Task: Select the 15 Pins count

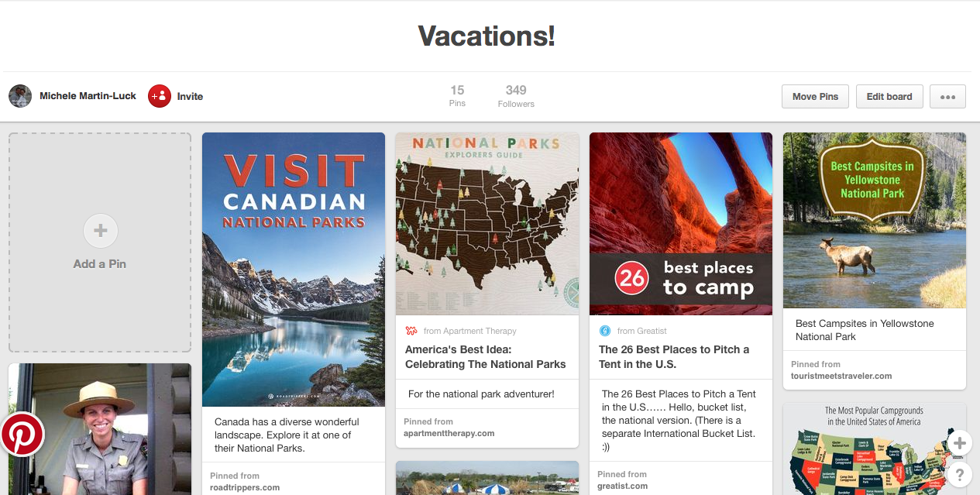Action: 457,96
